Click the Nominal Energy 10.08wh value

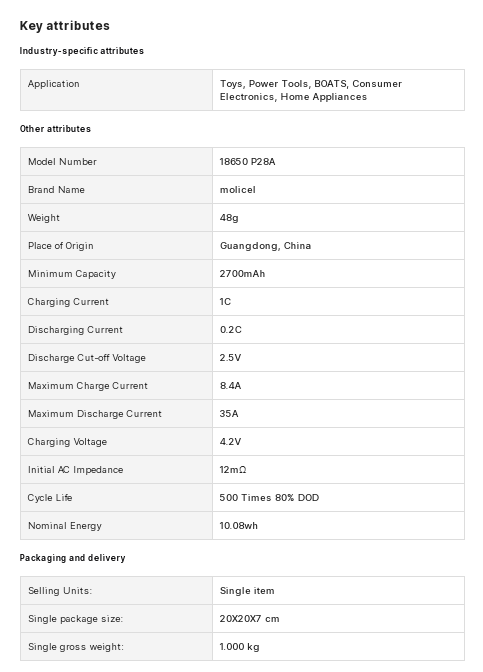point(239,525)
